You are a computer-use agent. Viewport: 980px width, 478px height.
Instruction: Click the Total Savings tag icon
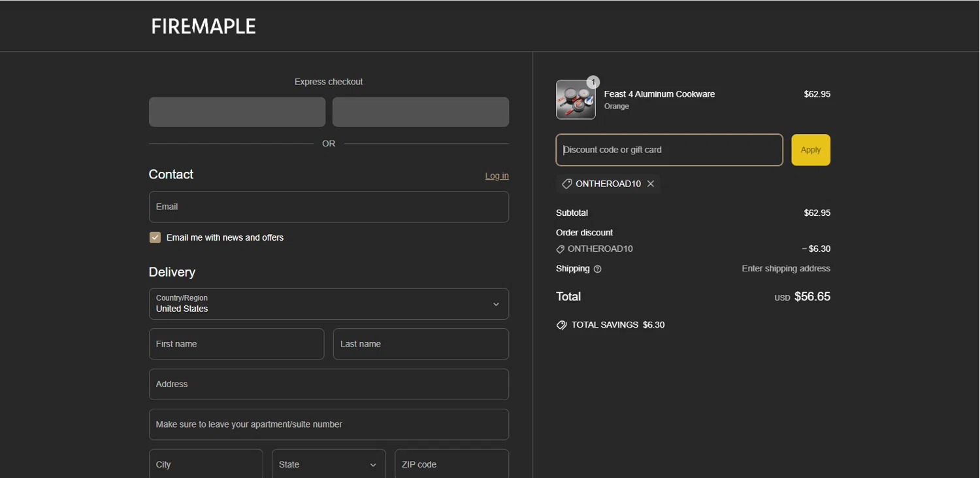coord(561,325)
